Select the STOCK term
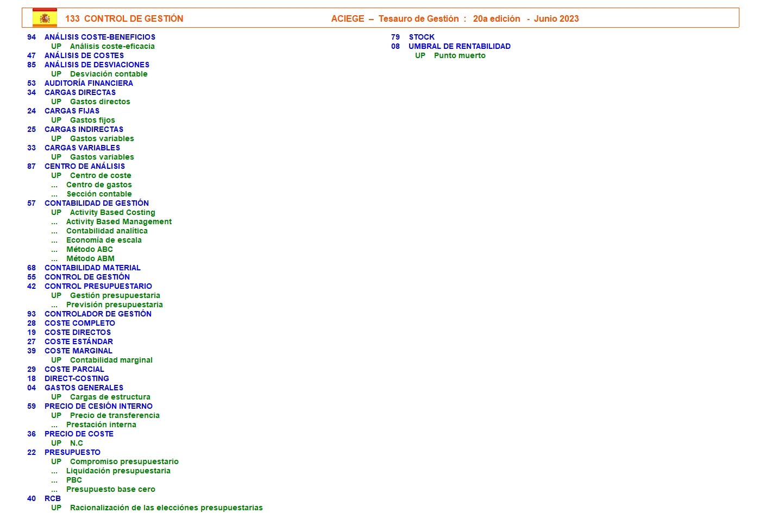 422,37
